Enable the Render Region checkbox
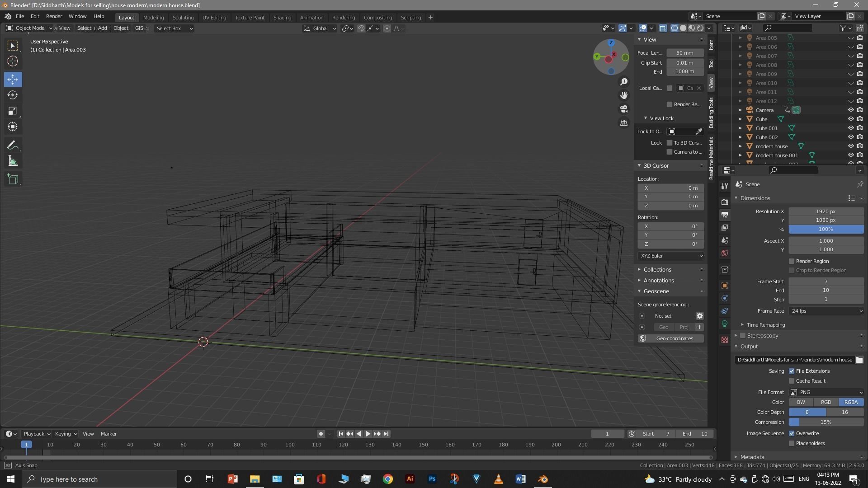 coord(792,261)
